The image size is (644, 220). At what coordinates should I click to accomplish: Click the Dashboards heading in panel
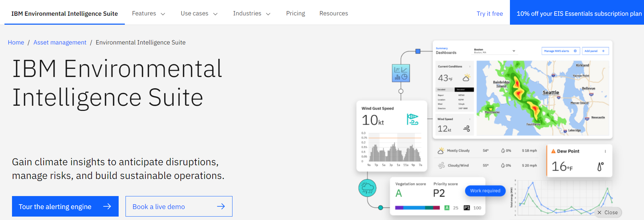click(446, 53)
